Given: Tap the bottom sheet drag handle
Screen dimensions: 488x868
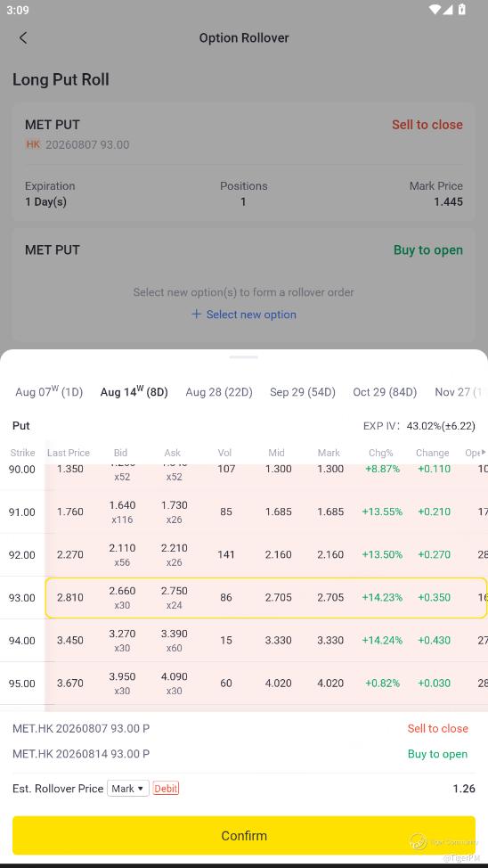Looking at the screenshot, I should [243, 357].
